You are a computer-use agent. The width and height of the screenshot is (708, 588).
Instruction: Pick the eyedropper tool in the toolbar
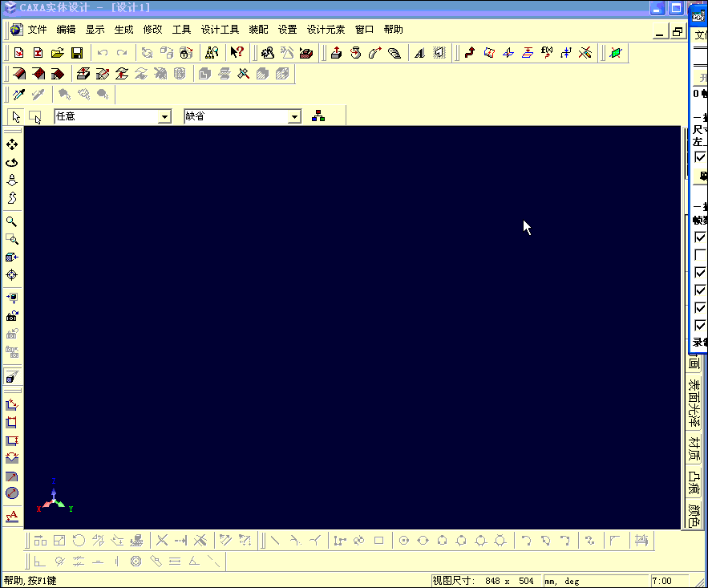click(x=19, y=95)
